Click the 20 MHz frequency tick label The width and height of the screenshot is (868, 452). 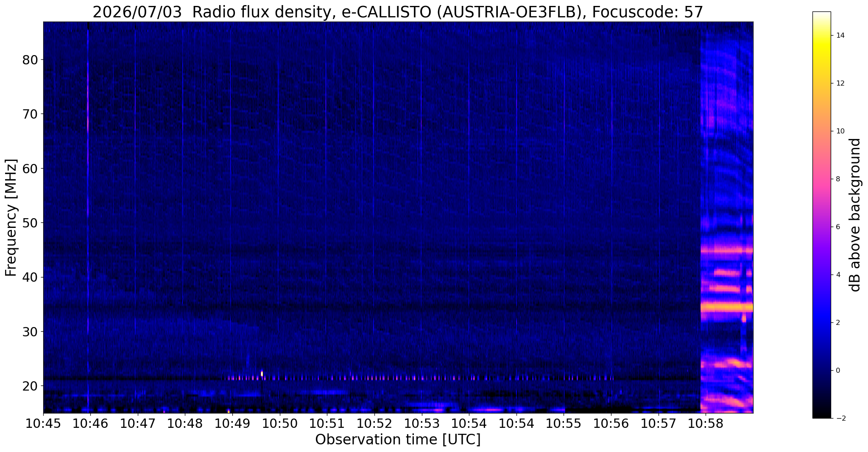[30, 386]
